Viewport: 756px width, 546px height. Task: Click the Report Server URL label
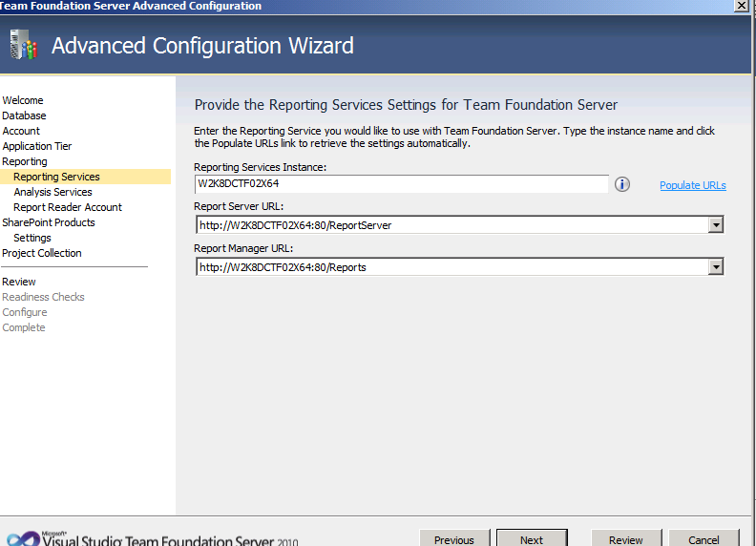pyautogui.click(x=239, y=206)
